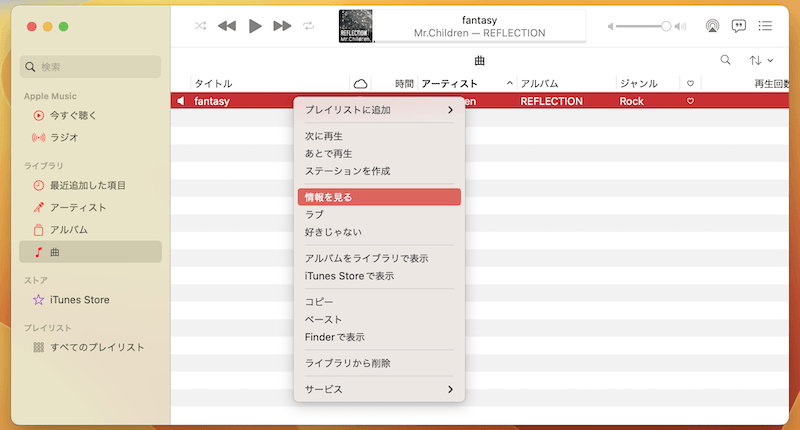Toggle sort direction arrow on アーティスト column
800x430 pixels.
coord(509,83)
